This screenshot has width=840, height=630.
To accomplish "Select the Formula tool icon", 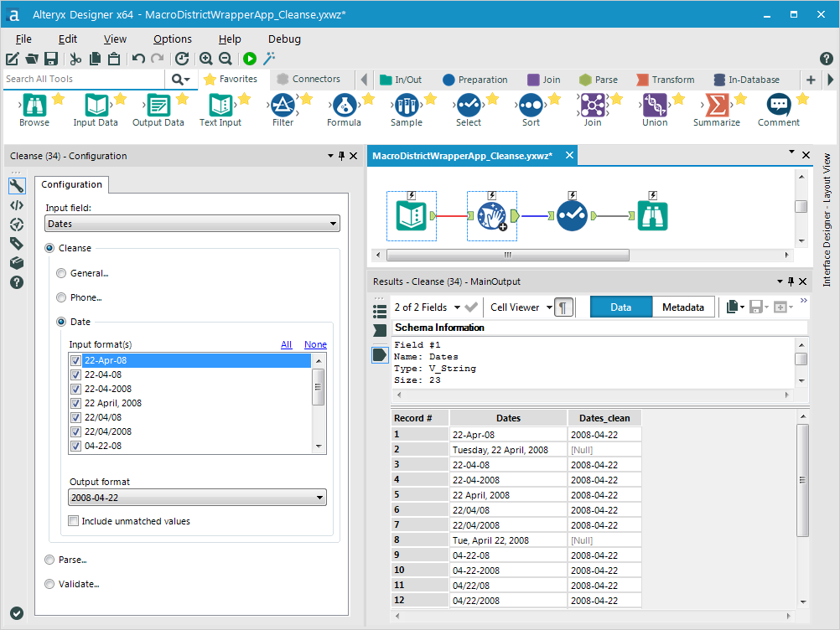I will tap(342, 106).
